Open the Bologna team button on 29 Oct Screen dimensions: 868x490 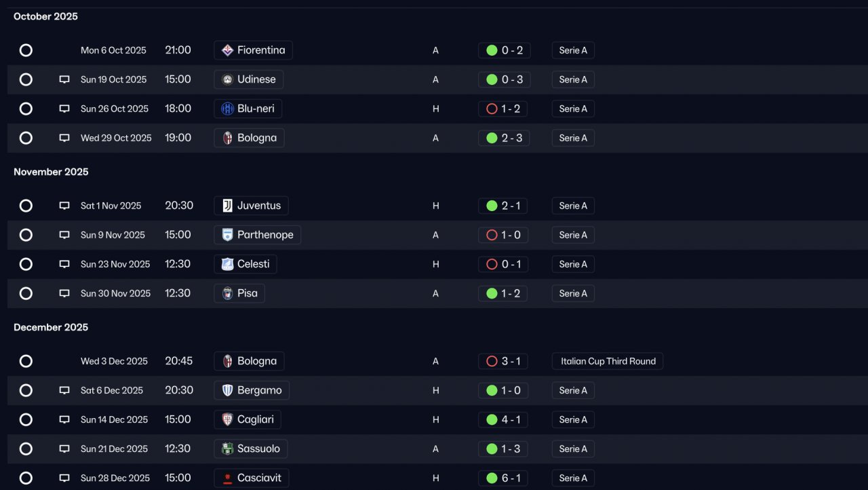click(x=249, y=138)
